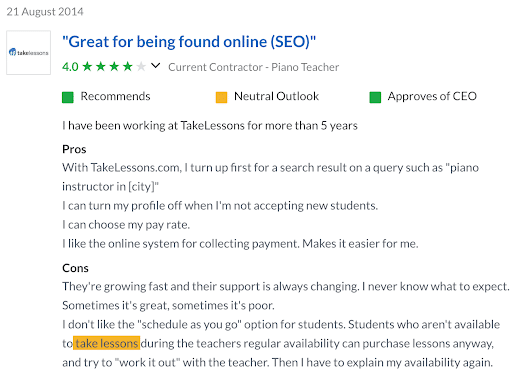
Task: Click the 21 August 2014 review date
Action: click(x=45, y=12)
